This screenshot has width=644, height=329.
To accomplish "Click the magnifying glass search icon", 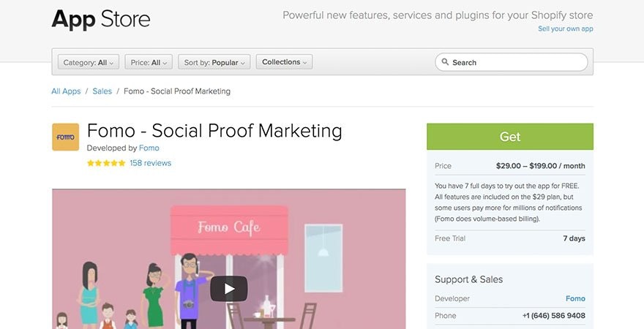I will 444,62.
